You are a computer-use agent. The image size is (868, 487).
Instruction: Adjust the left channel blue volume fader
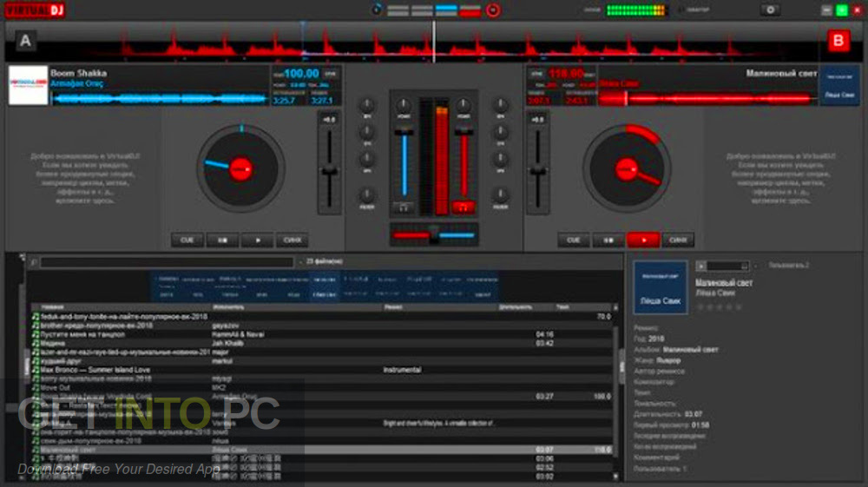pyautogui.click(x=404, y=131)
